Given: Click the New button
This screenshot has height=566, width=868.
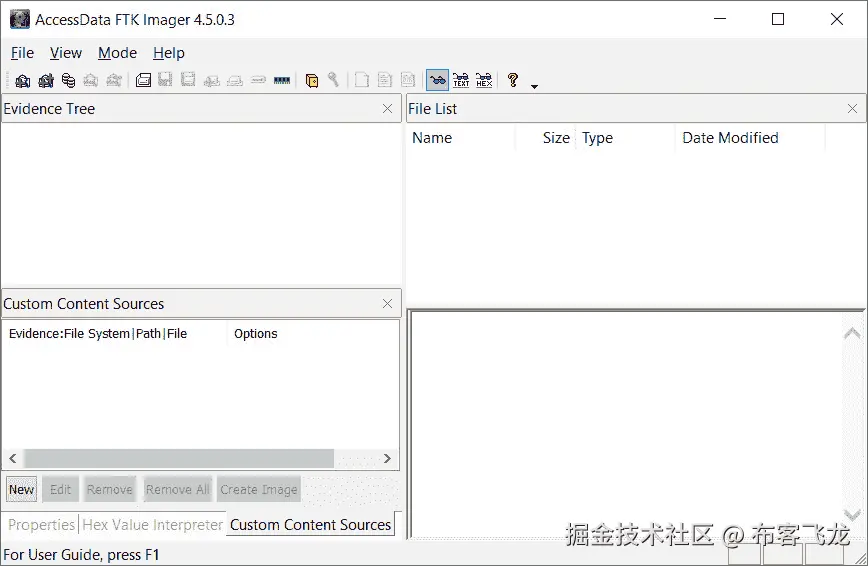Looking at the screenshot, I should (22, 490).
